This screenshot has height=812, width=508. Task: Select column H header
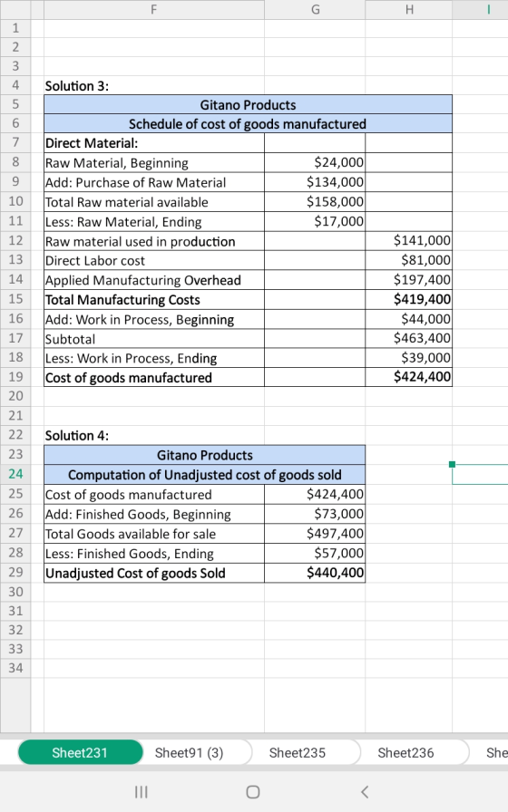pyautogui.click(x=408, y=9)
